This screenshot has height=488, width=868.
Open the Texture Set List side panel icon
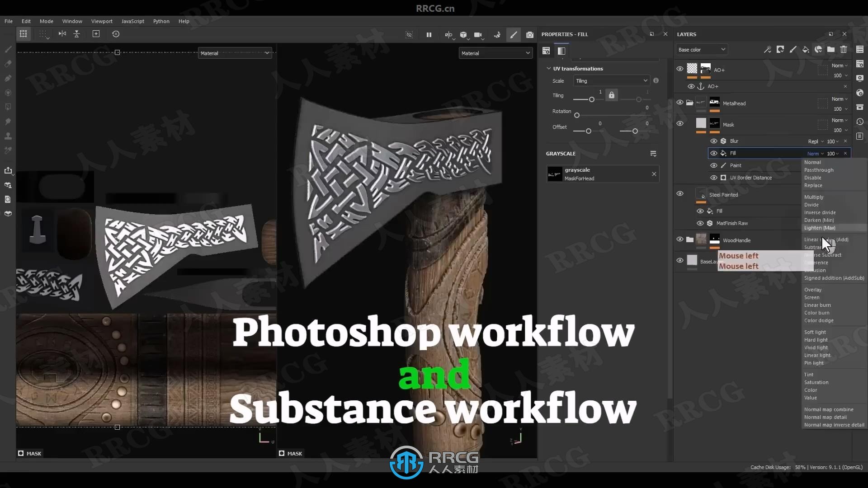point(860,49)
